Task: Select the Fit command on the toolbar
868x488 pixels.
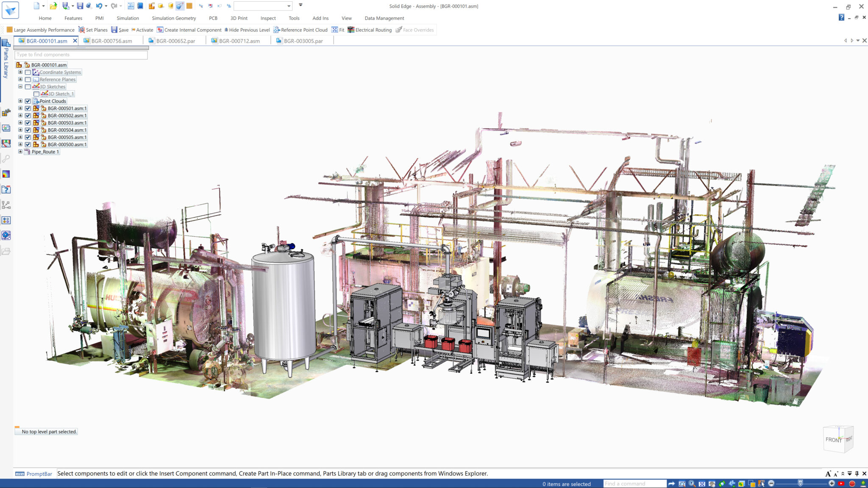Action: coord(338,30)
